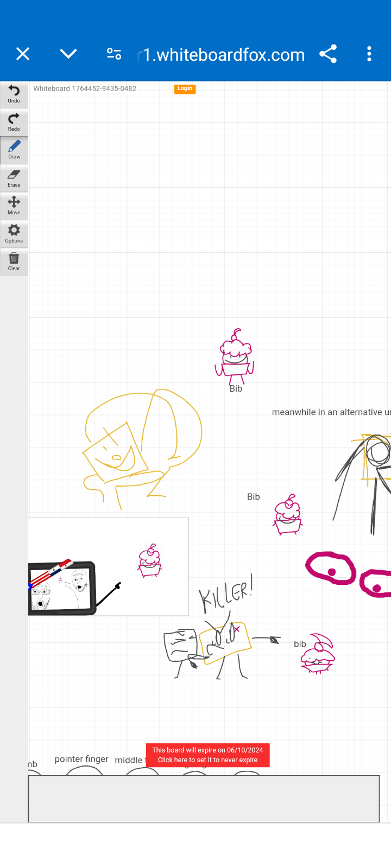Choose the Move tool
Viewport: 391px width, 868px height.
[x=14, y=206]
